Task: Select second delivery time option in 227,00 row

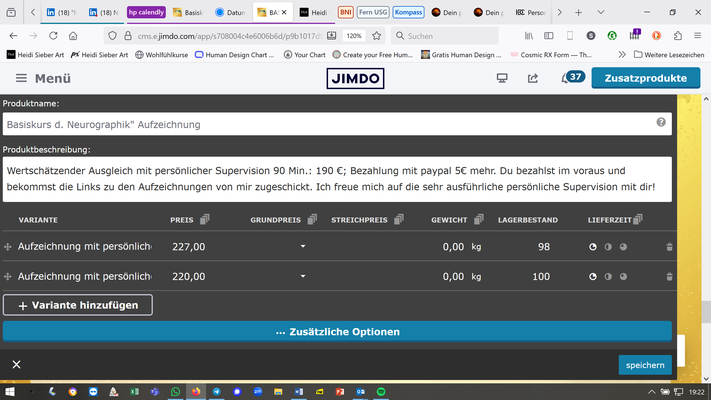Action: 608,247
